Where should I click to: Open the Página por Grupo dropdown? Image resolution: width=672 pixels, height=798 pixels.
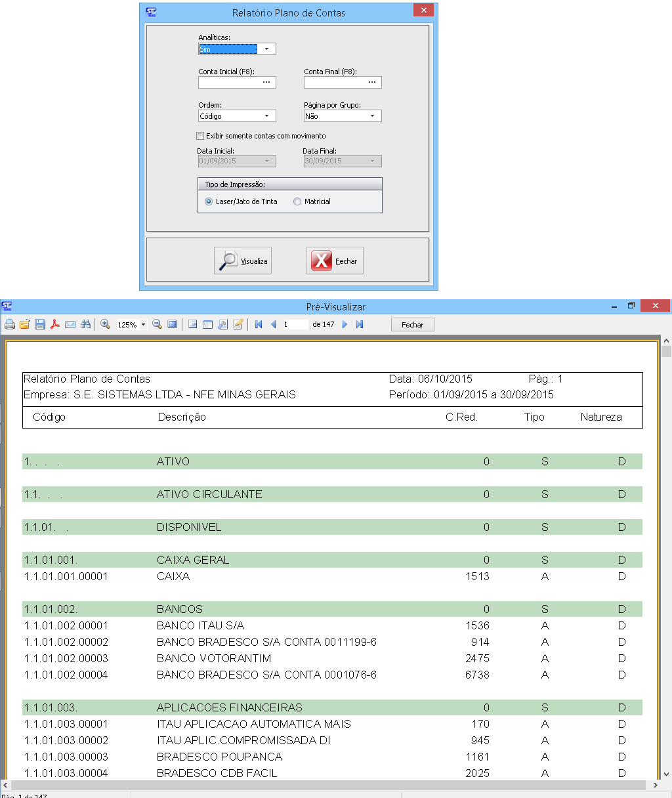[372, 116]
